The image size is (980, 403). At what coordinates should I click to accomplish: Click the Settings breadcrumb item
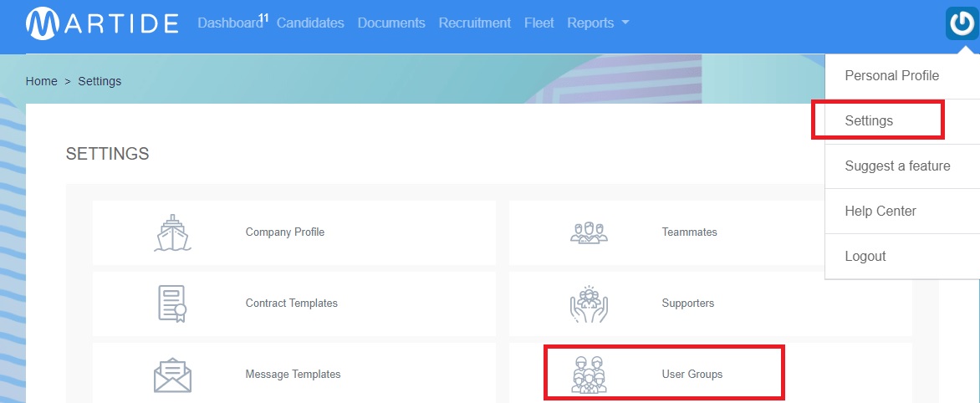100,81
